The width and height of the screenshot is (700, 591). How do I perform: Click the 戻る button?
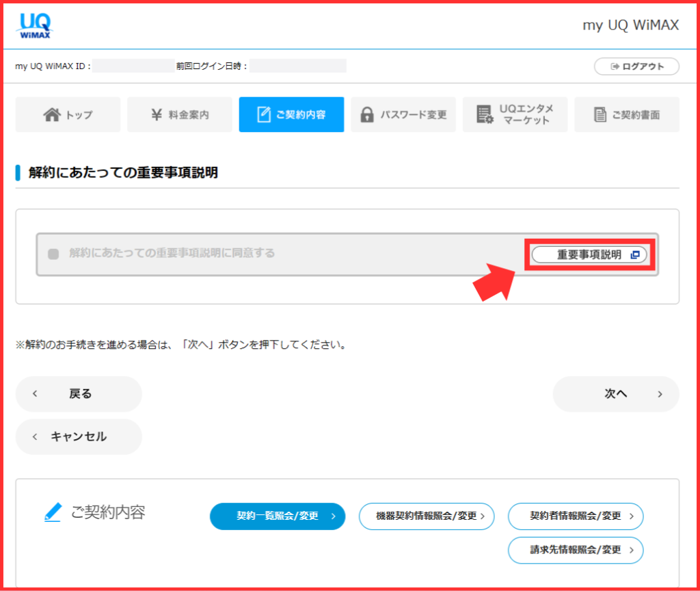[79, 393]
